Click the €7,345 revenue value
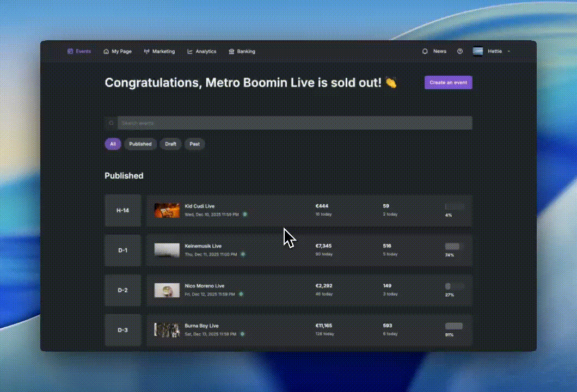Image resolution: width=577 pixels, height=392 pixels. pos(323,246)
